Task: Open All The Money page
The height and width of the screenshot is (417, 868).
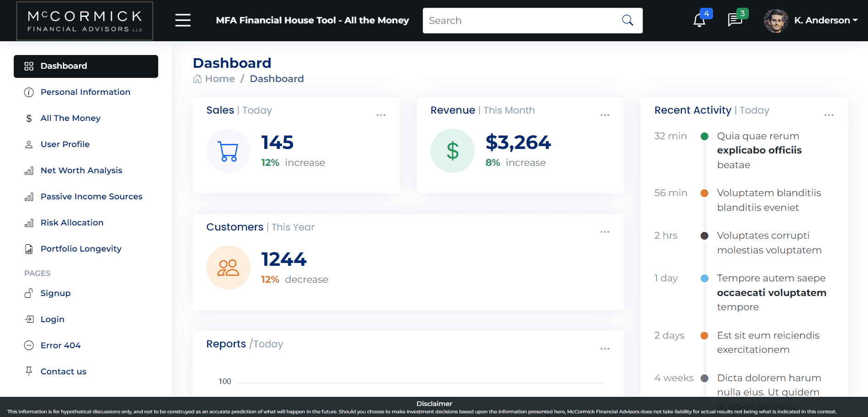Action: (86, 118)
